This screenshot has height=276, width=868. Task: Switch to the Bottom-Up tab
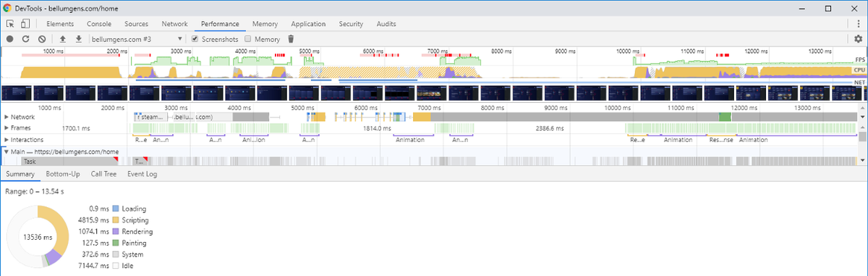point(62,174)
